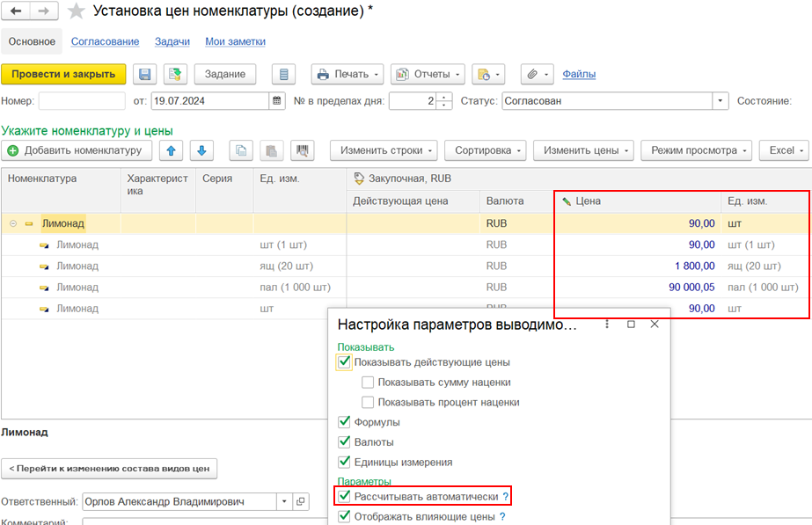Enable 'Показывать сумму наценки' checkbox
Viewport: 812px width, 525px height.
coord(368,383)
